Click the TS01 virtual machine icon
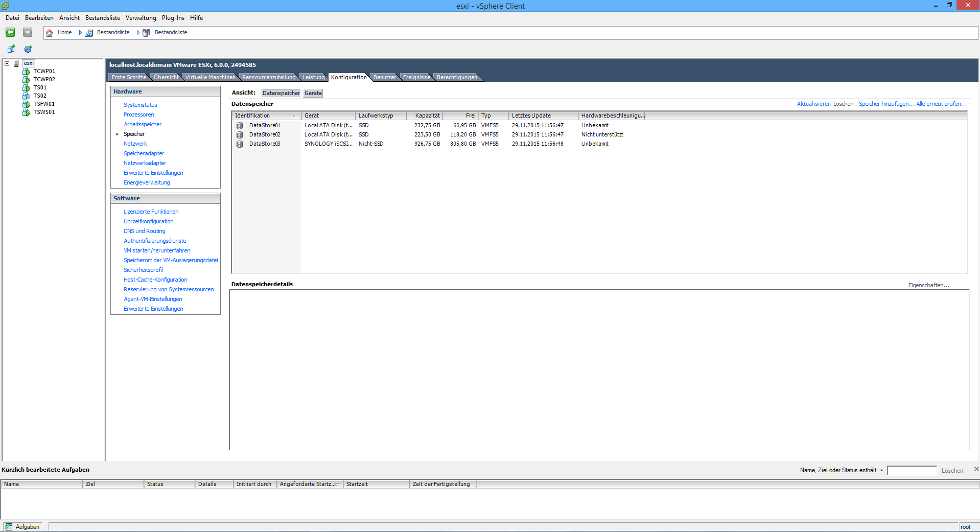 (26, 88)
